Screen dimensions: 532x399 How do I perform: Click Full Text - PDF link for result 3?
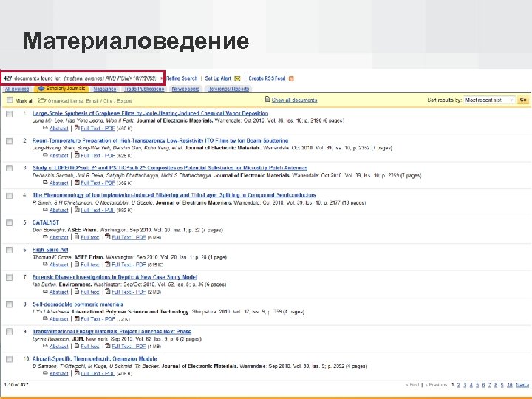coord(98,183)
